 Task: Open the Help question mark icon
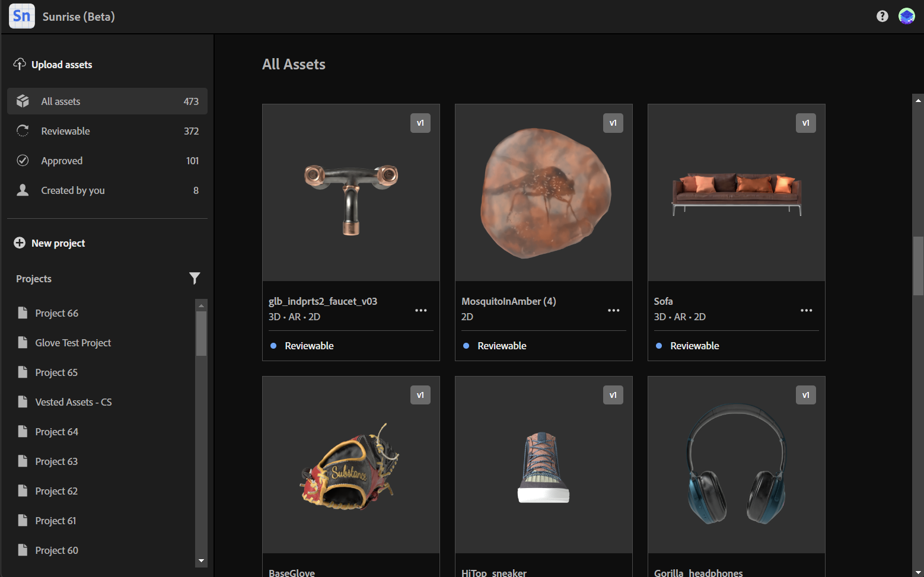882,16
